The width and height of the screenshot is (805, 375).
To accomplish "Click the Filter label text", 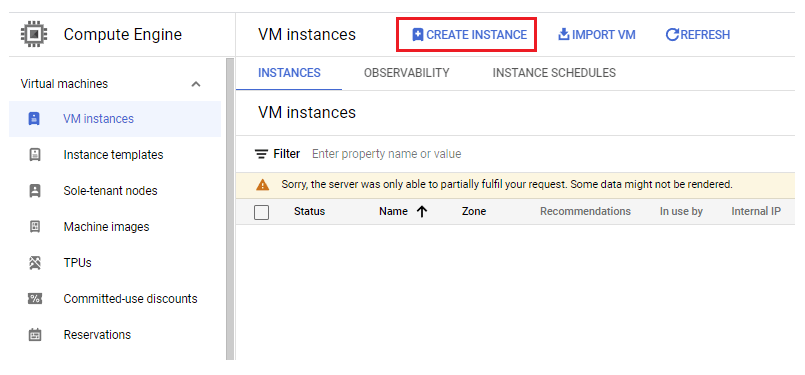I will [x=286, y=154].
